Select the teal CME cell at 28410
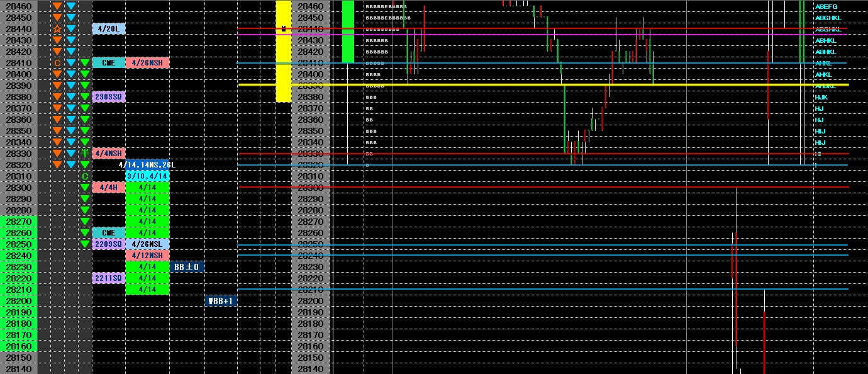This screenshot has width=868, height=374. 108,63
